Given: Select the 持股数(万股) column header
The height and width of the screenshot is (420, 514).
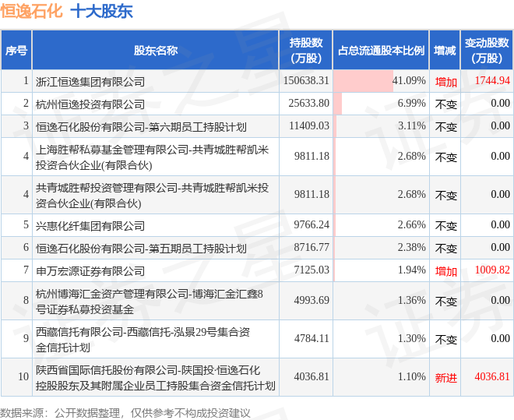Looking at the screenshot, I should click(x=306, y=50).
